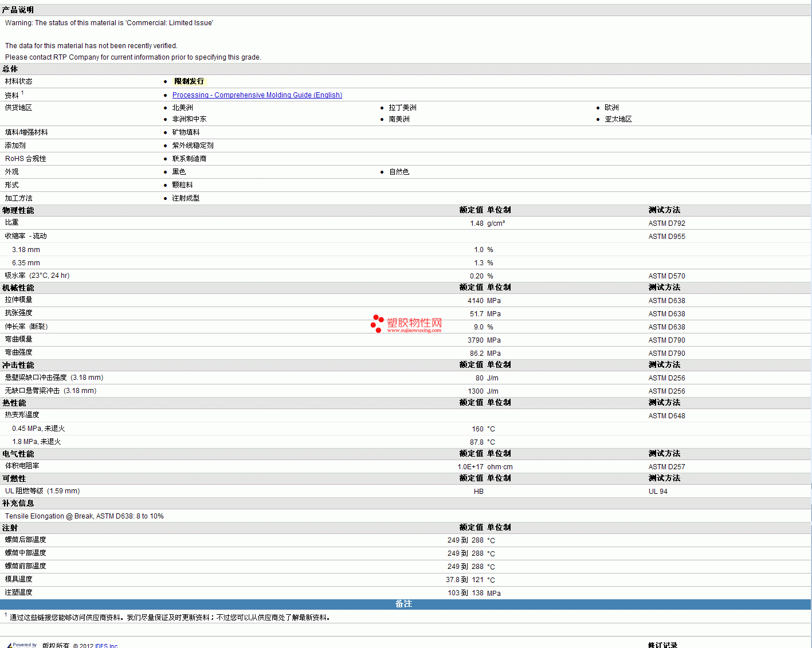Click the Powered by logo icon
This screenshot has width=812, height=648.
point(22,645)
